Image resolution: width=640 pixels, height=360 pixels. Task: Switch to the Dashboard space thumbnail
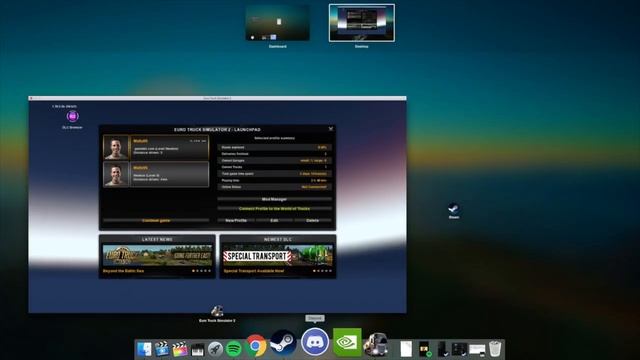[x=278, y=23]
